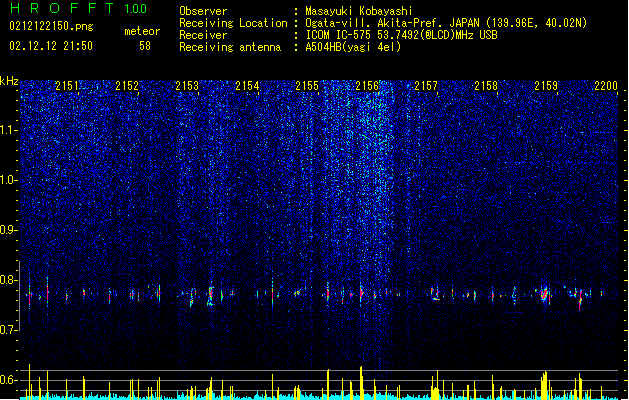Image resolution: width=629 pixels, height=400 pixels.
Task: Click the HROFFT 1.0.0 title text
Action: coord(78,8)
